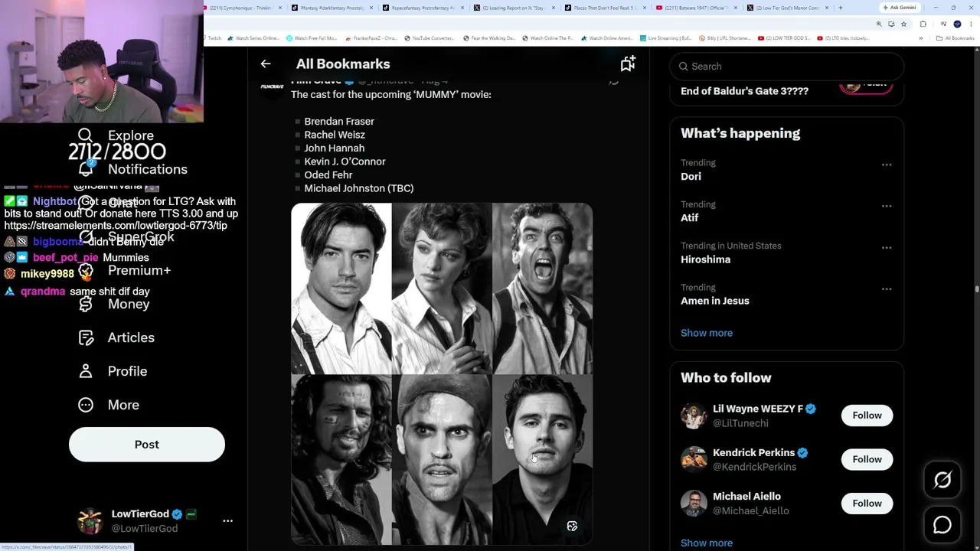Switch to the Leading Report on X tab
This screenshot has width=980, height=551.
click(x=514, y=8)
